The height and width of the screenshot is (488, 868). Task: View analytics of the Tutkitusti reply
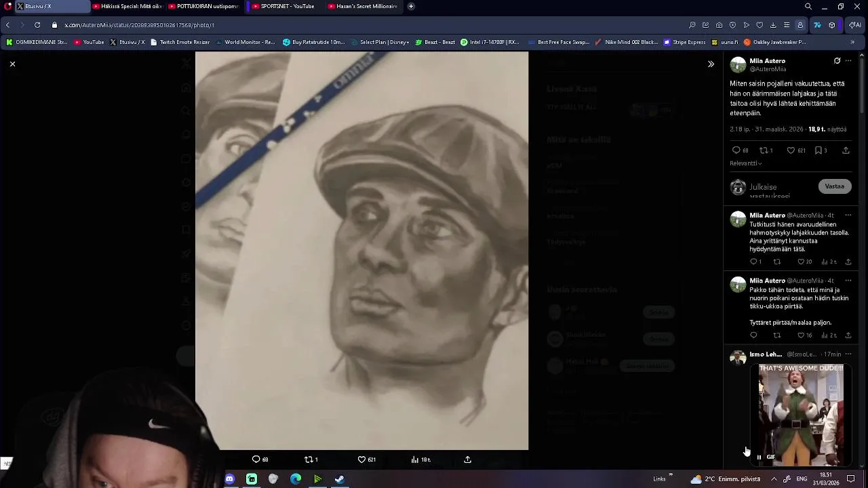coord(829,262)
